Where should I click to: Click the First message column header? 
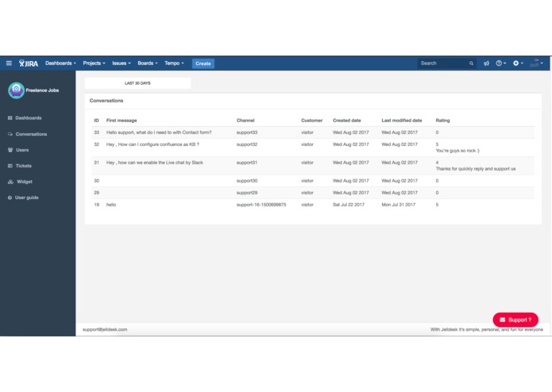tap(122, 121)
